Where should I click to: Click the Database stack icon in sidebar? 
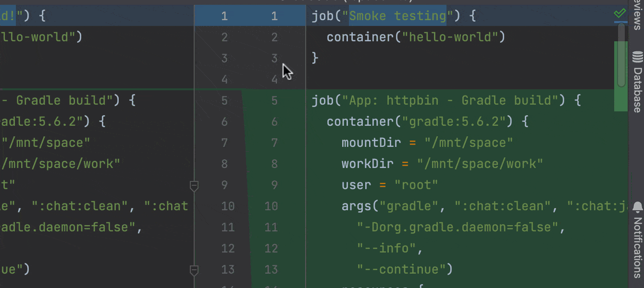point(638,57)
